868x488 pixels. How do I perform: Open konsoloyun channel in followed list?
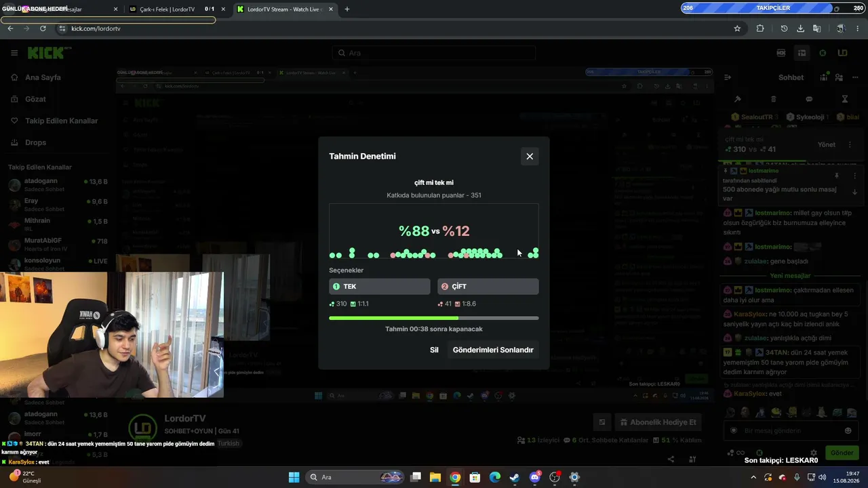coord(58,264)
